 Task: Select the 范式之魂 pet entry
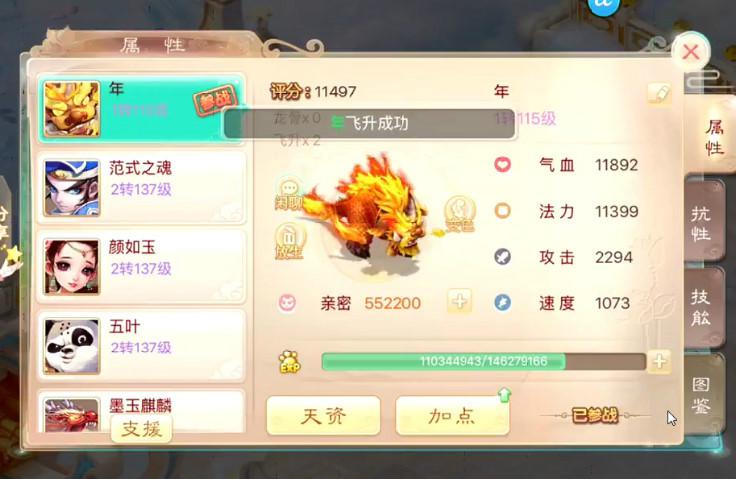[x=141, y=188]
